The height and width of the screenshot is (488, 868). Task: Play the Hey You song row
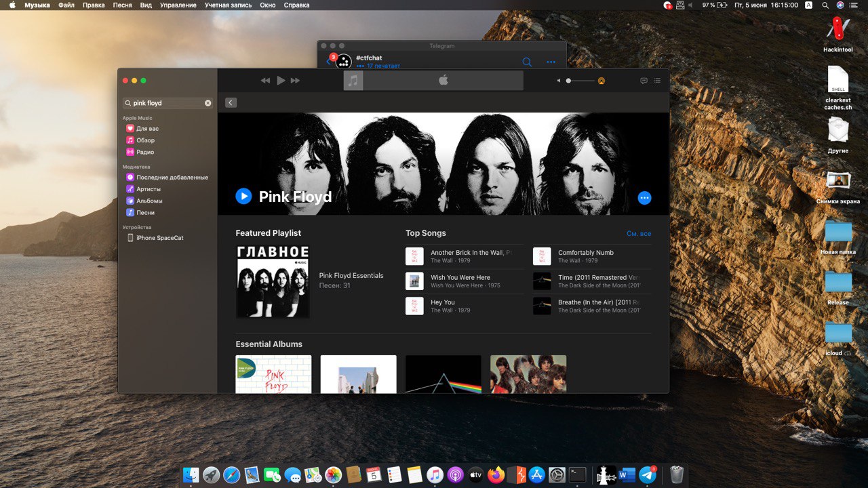click(465, 306)
